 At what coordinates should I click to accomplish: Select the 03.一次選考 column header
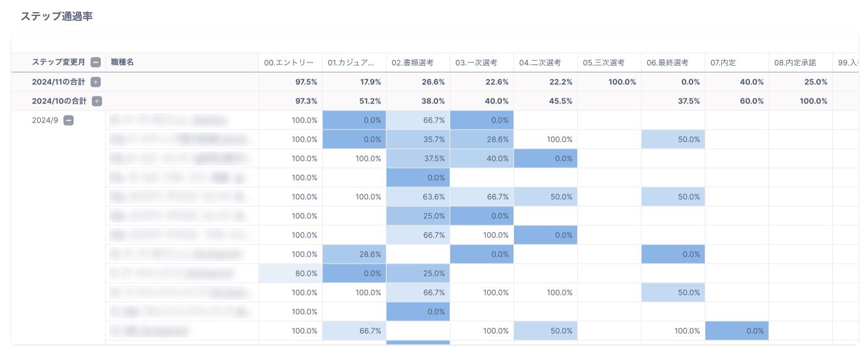pyautogui.click(x=476, y=63)
